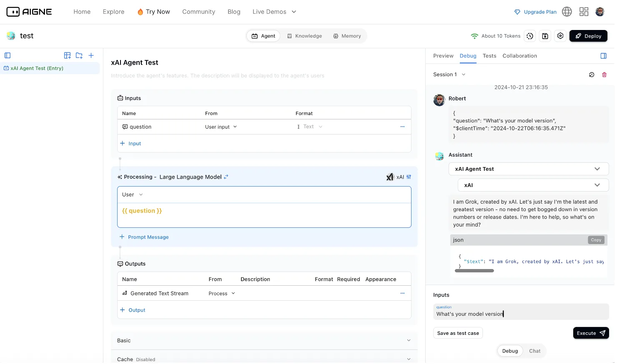Switch to Chat mode toggle
Viewport: 617px width, 364px height.
[x=534, y=351]
